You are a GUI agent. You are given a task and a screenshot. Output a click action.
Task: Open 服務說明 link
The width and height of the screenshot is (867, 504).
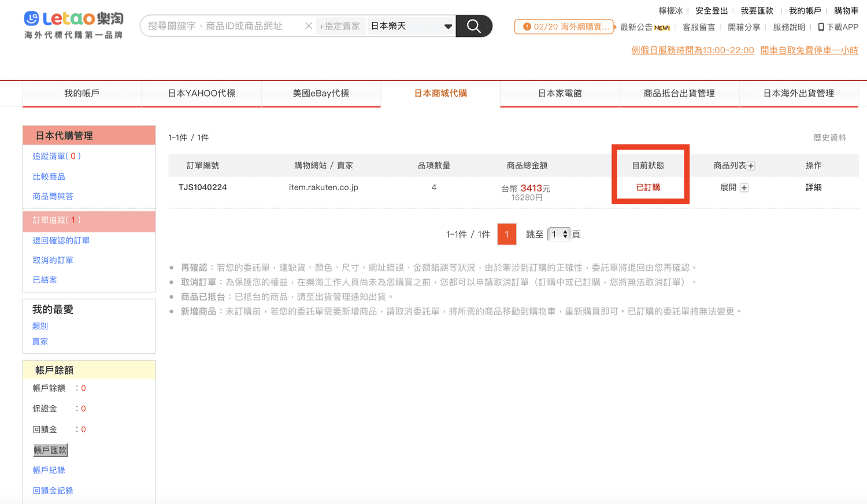pos(789,27)
